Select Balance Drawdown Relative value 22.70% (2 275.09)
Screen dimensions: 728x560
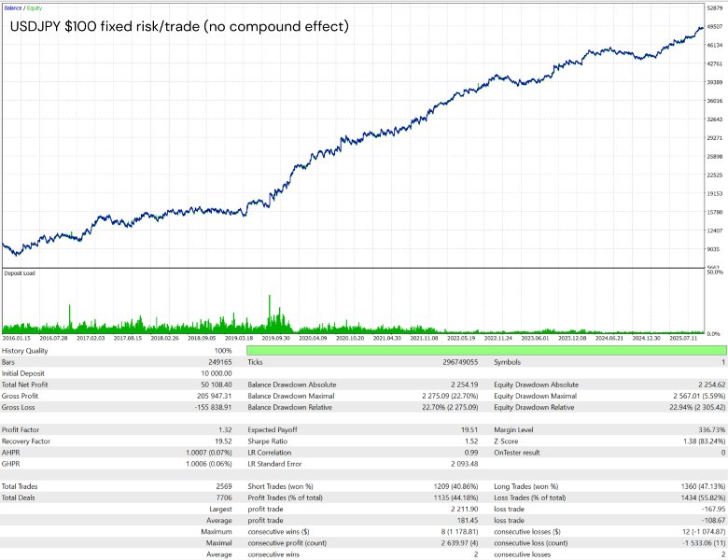tap(450, 407)
